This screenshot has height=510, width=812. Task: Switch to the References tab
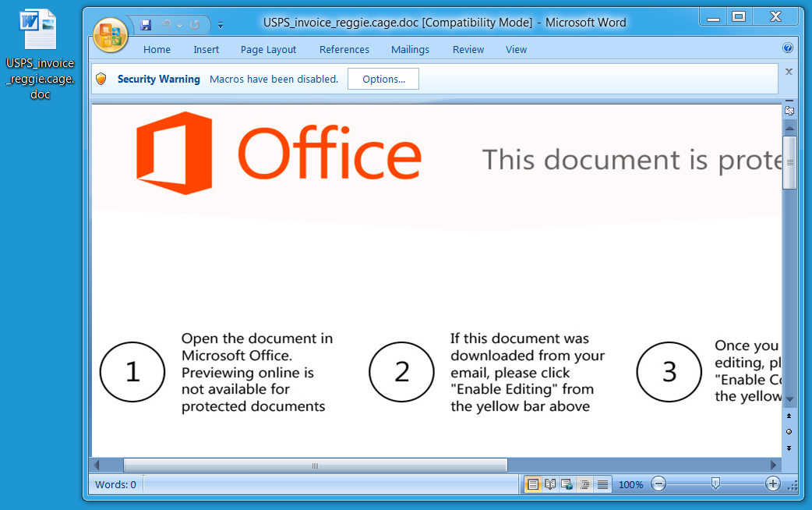[344, 50]
